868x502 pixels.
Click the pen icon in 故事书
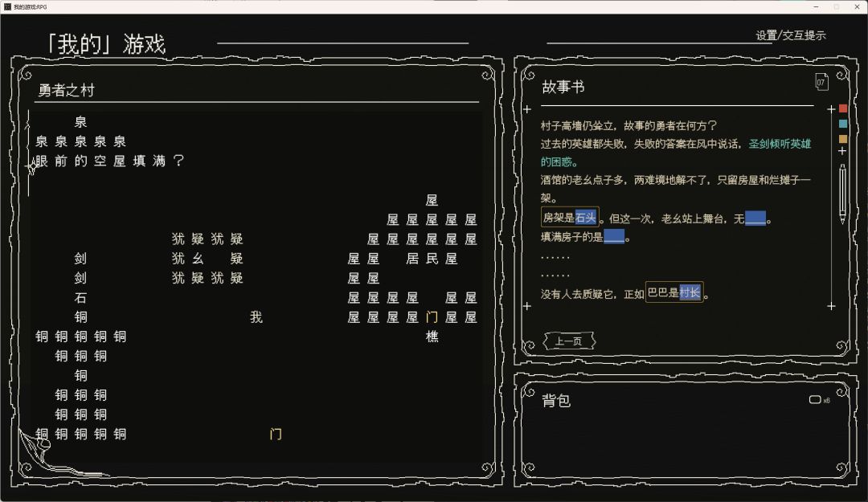tap(842, 194)
